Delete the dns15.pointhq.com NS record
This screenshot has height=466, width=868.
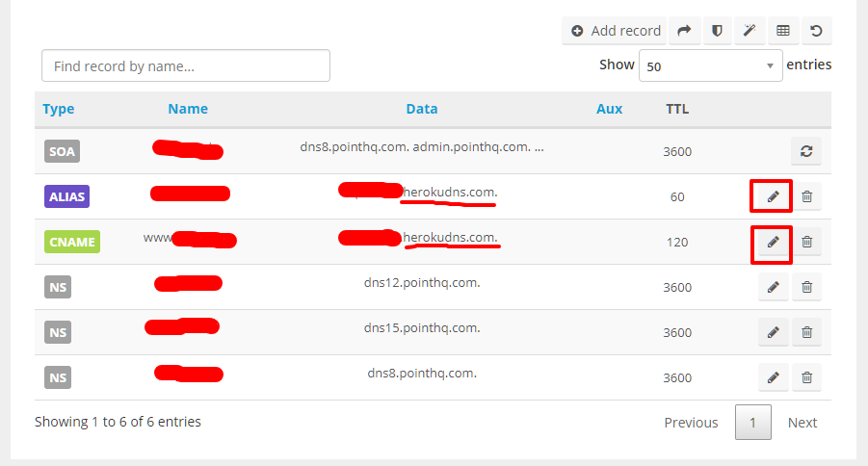(x=806, y=332)
